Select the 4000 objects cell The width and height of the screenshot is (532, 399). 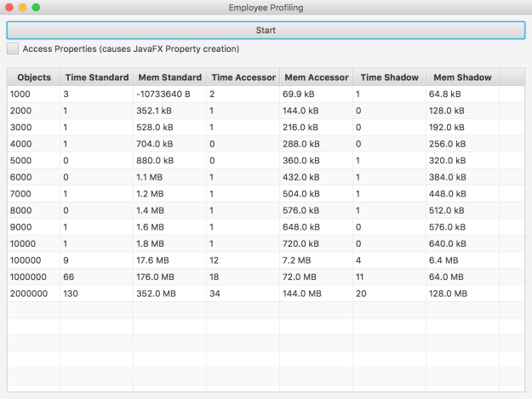33,144
